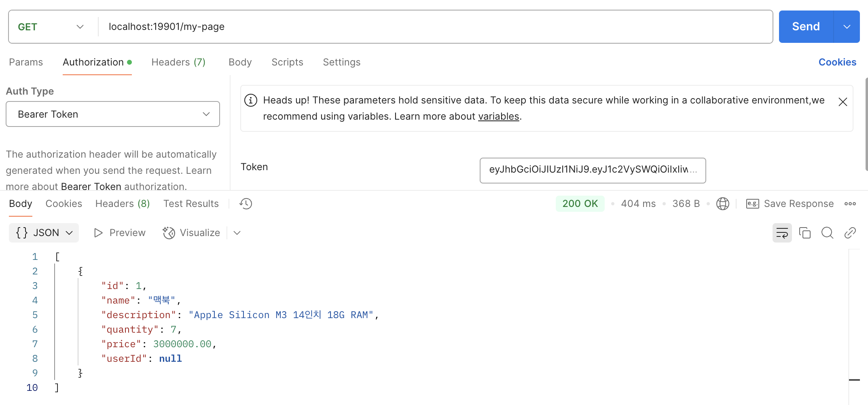Viewport: 868px width, 405px height.
Task: Click the response history clock icon
Action: tap(246, 204)
